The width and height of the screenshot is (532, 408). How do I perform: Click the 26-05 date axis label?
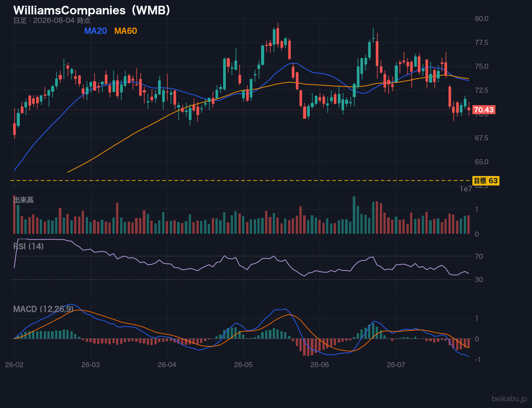coord(243,365)
